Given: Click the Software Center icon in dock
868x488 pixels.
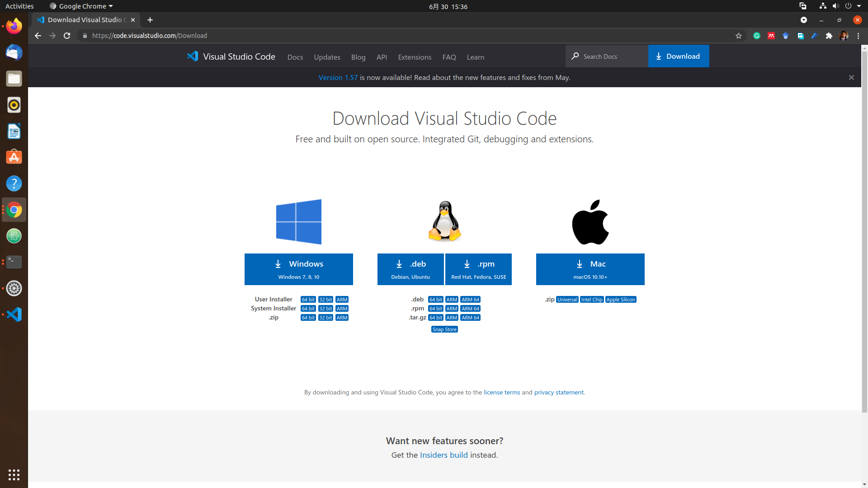Looking at the screenshot, I should click(14, 157).
